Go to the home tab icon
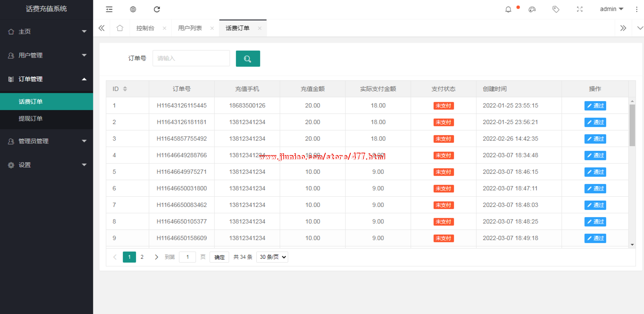 pos(120,28)
